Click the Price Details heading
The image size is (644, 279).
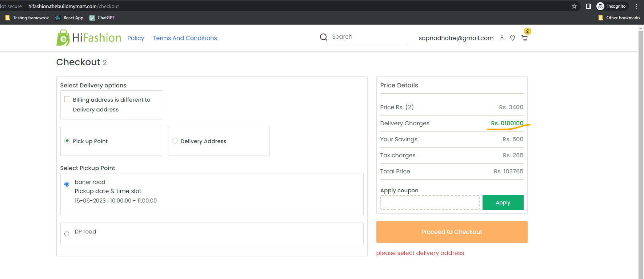coord(399,85)
